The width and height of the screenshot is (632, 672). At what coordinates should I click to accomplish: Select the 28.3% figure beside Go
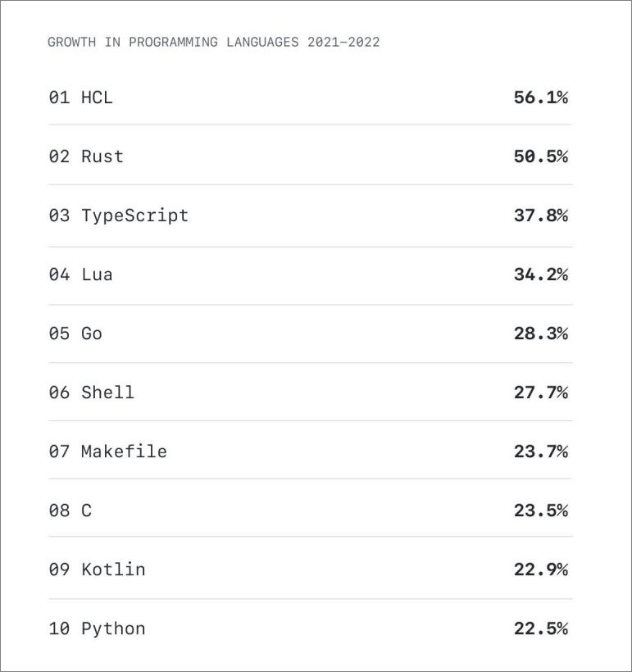pyautogui.click(x=540, y=334)
